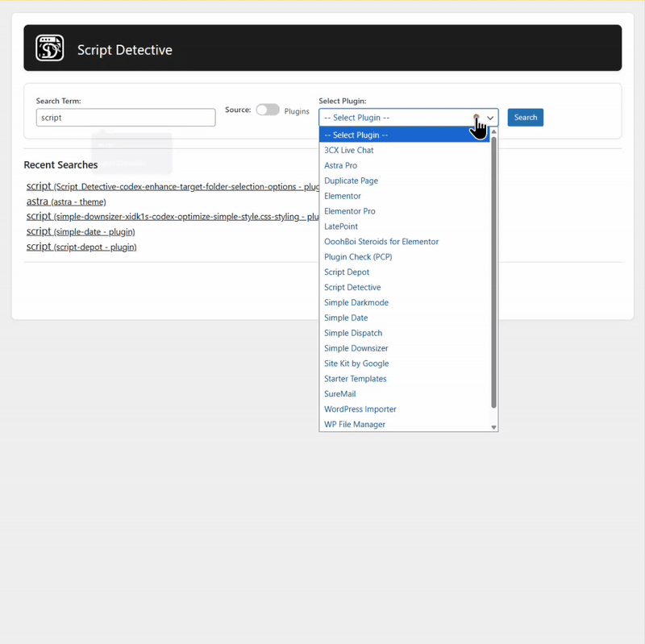The image size is (645, 644).
Task: Select Simple Downsizer plugin
Action: tap(405, 348)
